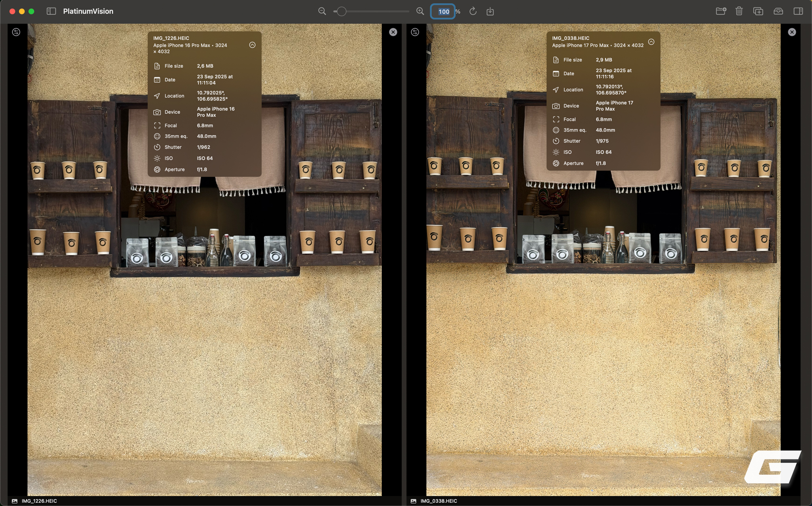The height and width of the screenshot is (506, 812).
Task: Click the zoom level slider handle
Action: [x=341, y=11]
